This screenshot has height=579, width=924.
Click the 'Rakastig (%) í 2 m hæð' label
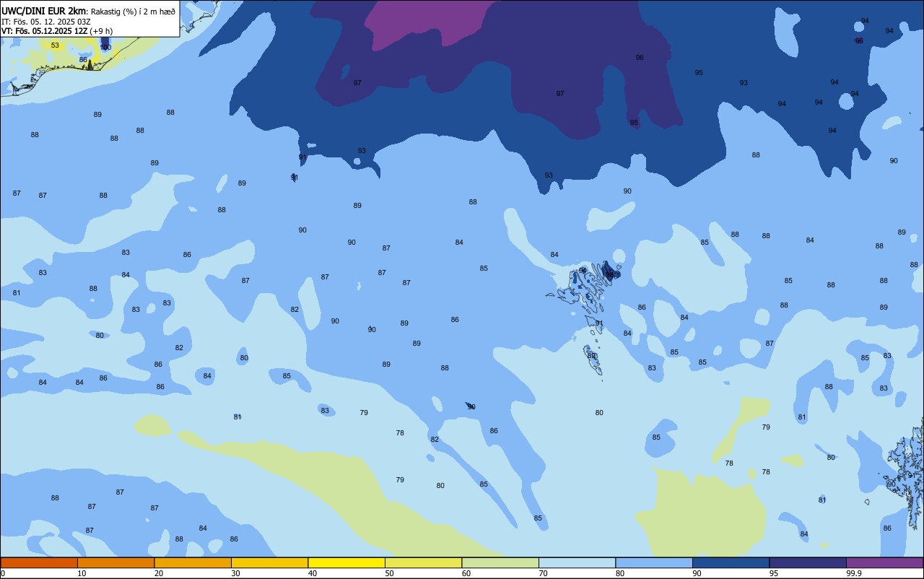coord(133,11)
